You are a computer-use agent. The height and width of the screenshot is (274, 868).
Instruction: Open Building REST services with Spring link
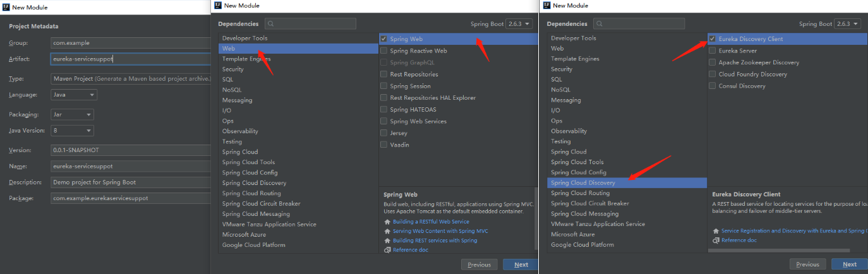point(435,241)
